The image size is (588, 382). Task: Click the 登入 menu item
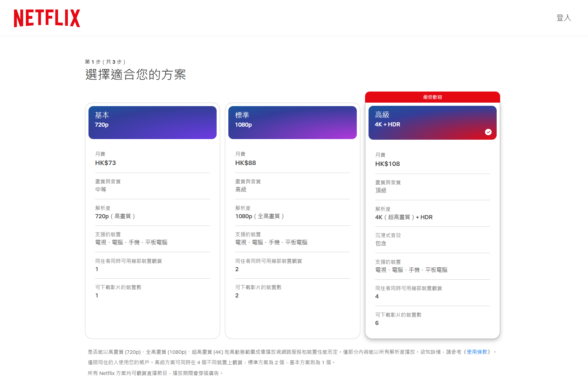[x=564, y=18]
